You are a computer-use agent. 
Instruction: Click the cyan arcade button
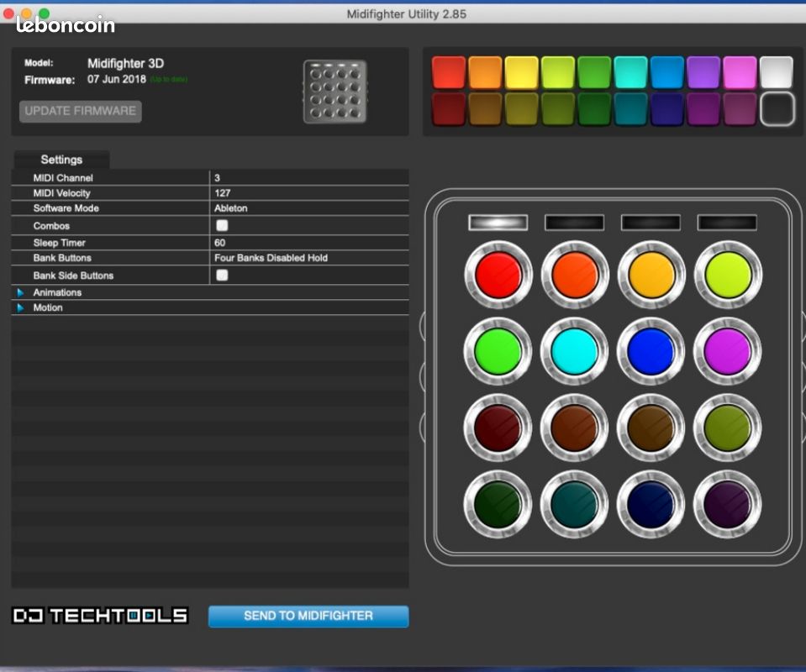click(575, 351)
